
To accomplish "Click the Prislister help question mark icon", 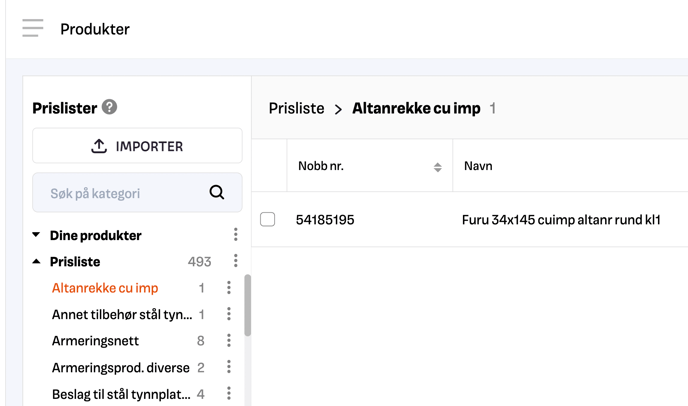I will pyautogui.click(x=109, y=107).
